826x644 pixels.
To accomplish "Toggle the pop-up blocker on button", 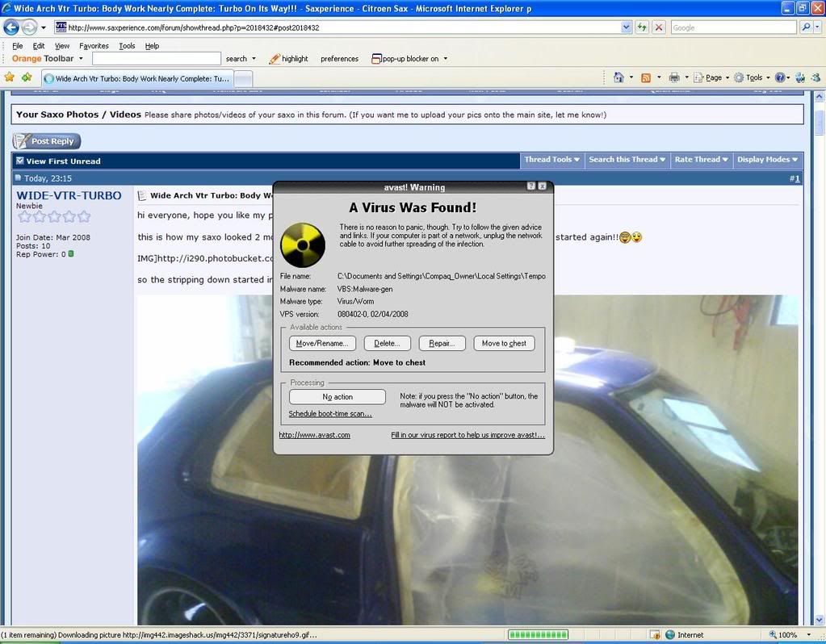I will click(x=405, y=58).
